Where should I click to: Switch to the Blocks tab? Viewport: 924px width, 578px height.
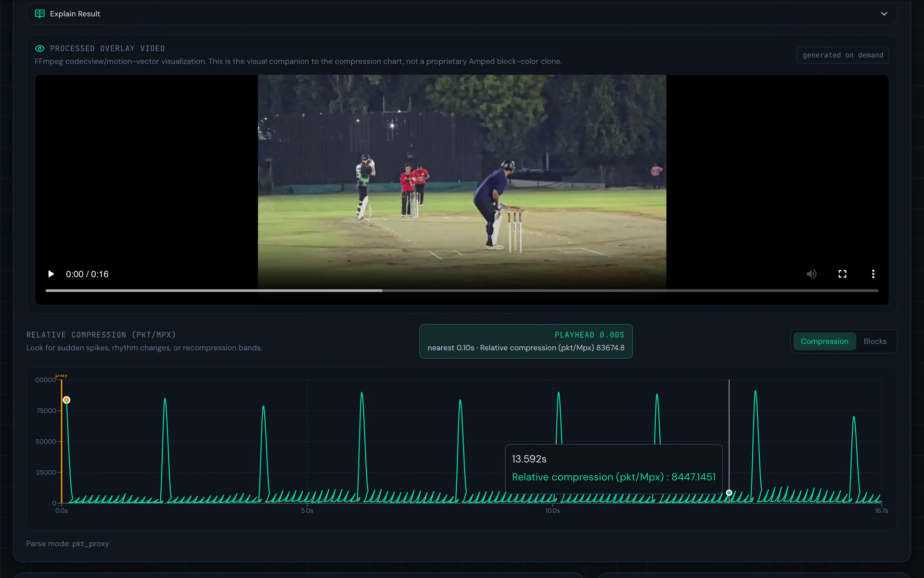tap(874, 342)
